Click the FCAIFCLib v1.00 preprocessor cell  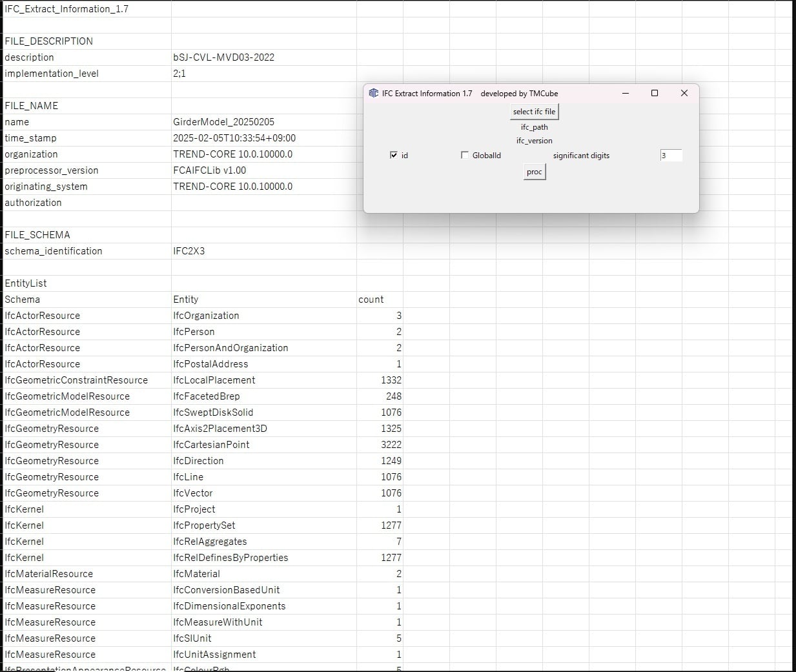click(x=209, y=170)
